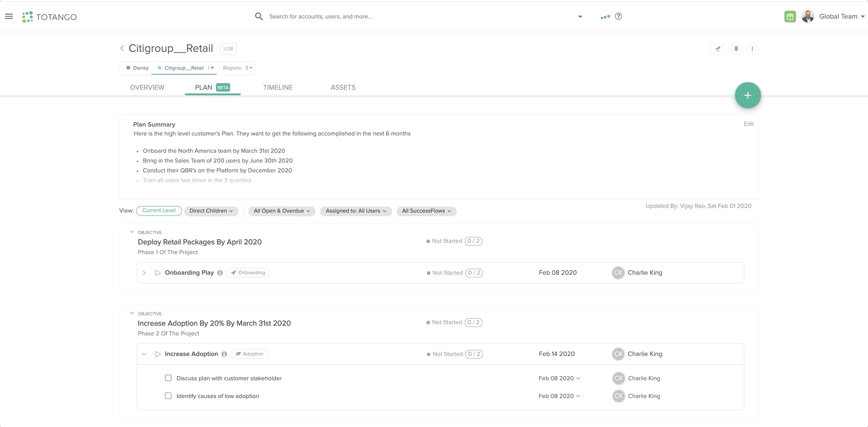Click CK avatar on Discuss plan task
This screenshot has height=427, width=868.
(618, 378)
